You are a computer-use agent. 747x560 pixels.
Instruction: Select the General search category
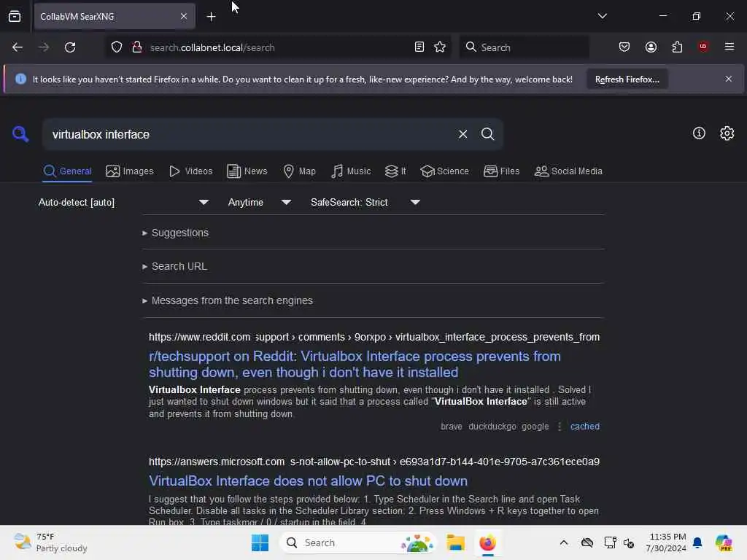(x=67, y=171)
